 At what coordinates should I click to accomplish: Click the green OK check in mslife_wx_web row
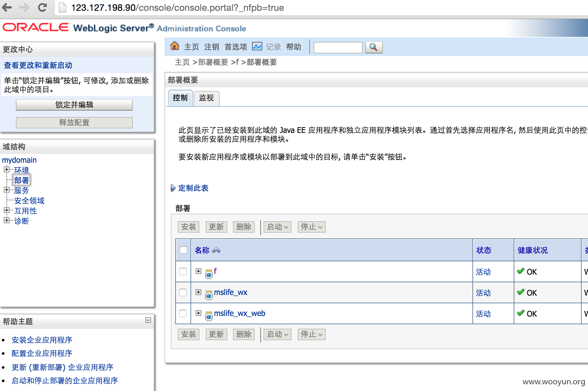(521, 313)
